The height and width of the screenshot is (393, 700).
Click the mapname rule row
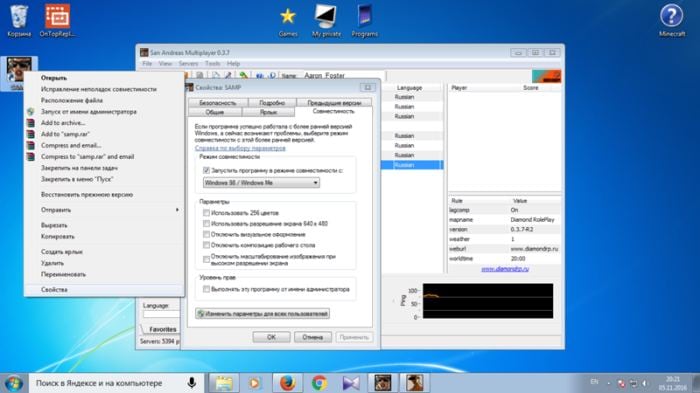point(504,220)
